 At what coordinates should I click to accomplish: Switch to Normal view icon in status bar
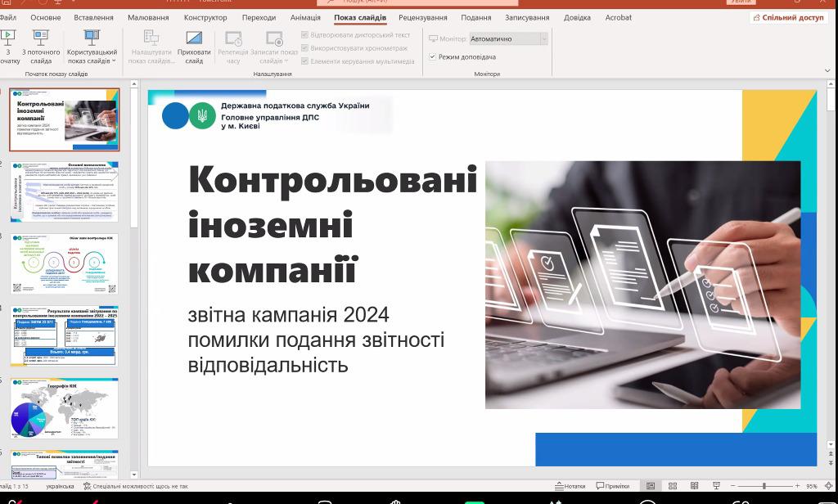pos(651,486)
